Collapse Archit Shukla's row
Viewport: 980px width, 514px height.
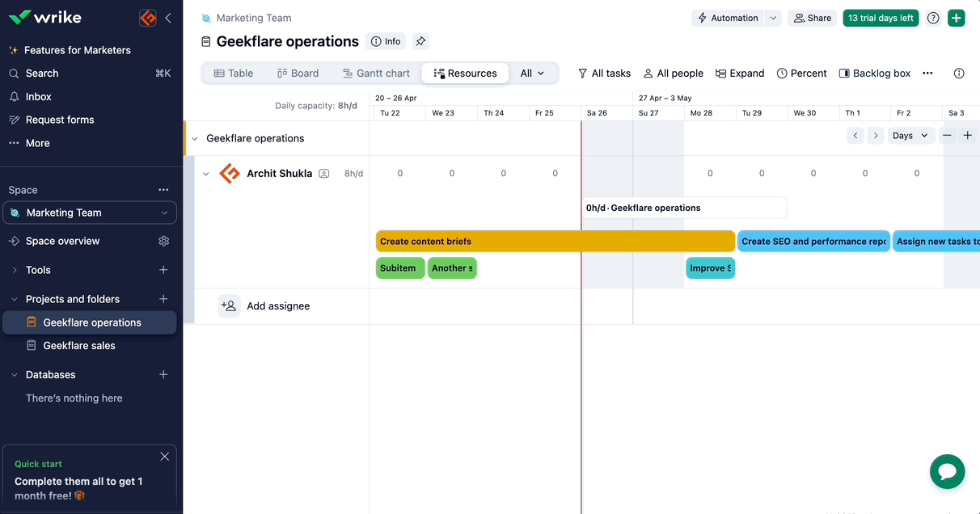coord(206,174)
